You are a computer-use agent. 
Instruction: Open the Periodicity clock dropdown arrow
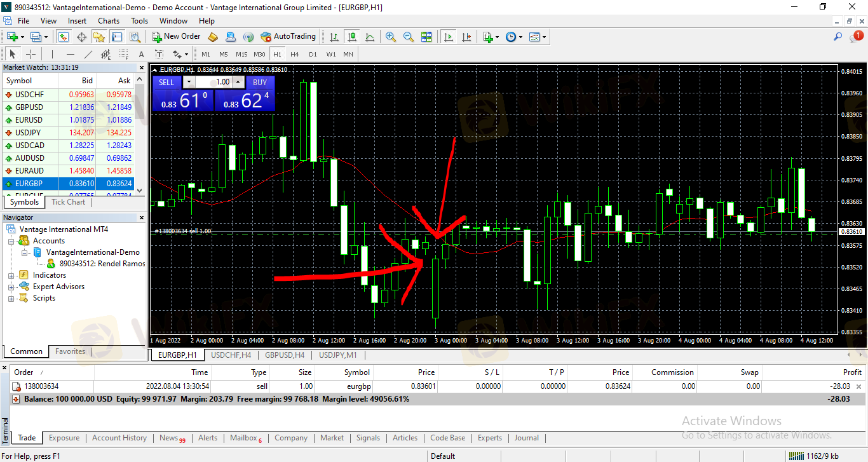pyautogui.click(x=520, y=37)
